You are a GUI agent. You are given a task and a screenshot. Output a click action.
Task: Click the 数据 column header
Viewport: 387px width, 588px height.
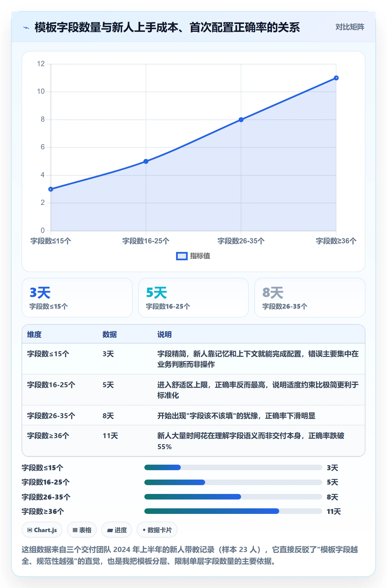pyautogui.click(x=110, y=335)
